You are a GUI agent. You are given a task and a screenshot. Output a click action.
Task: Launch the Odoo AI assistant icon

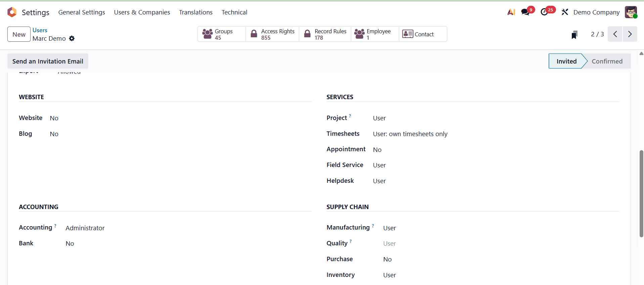pyautogui.click(x=511, y=11)
